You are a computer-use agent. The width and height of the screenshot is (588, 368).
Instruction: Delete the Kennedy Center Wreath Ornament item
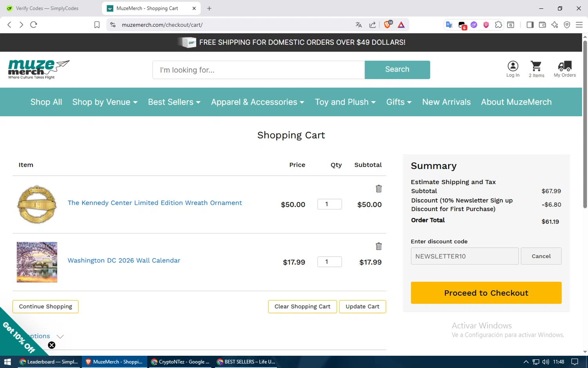click(x=378, y=189)
